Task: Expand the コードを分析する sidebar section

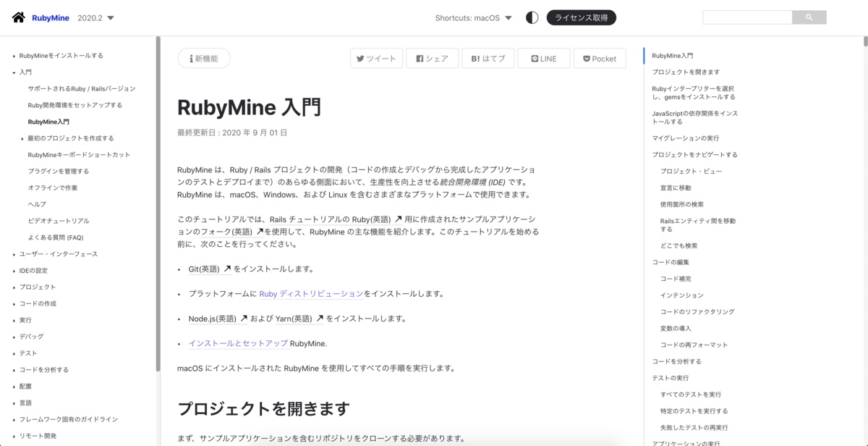Action: (14, 370)
